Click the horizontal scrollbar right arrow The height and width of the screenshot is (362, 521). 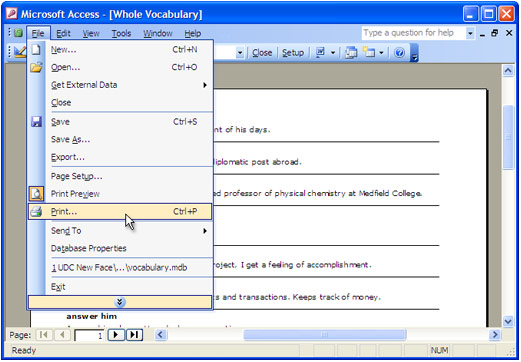495,334
